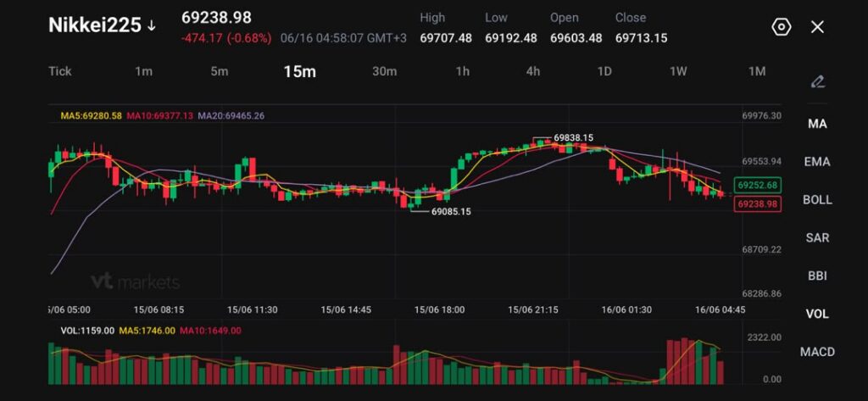Click the 2322.00 volume axis label
This screenshot has width=868, height=401.
765,337
